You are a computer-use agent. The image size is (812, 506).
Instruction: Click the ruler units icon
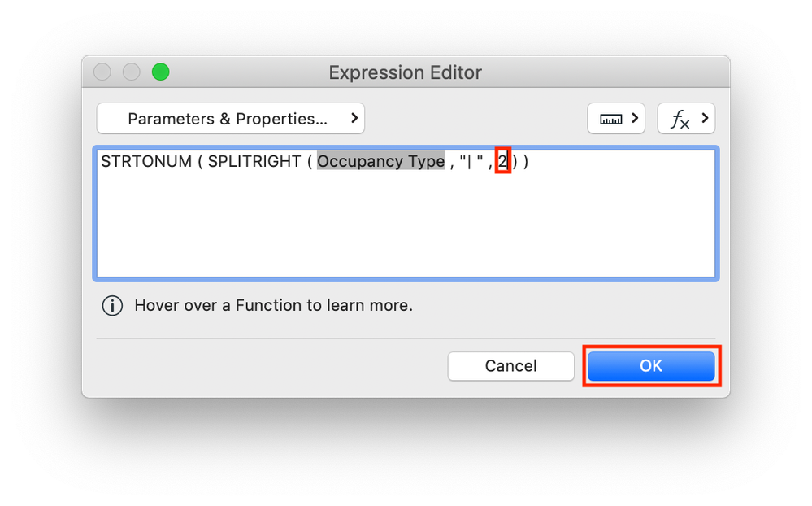610,119
